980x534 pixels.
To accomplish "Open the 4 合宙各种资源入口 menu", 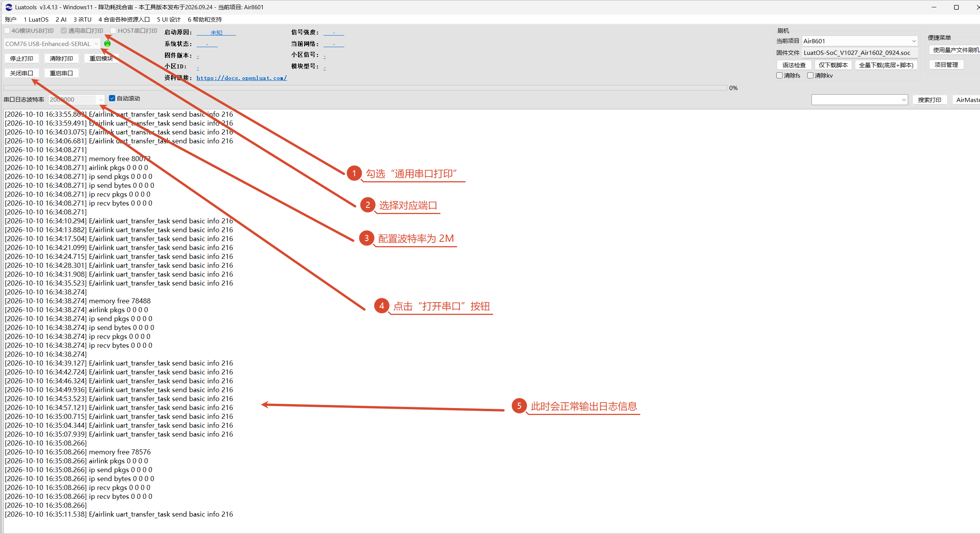I will coord(124,19).
